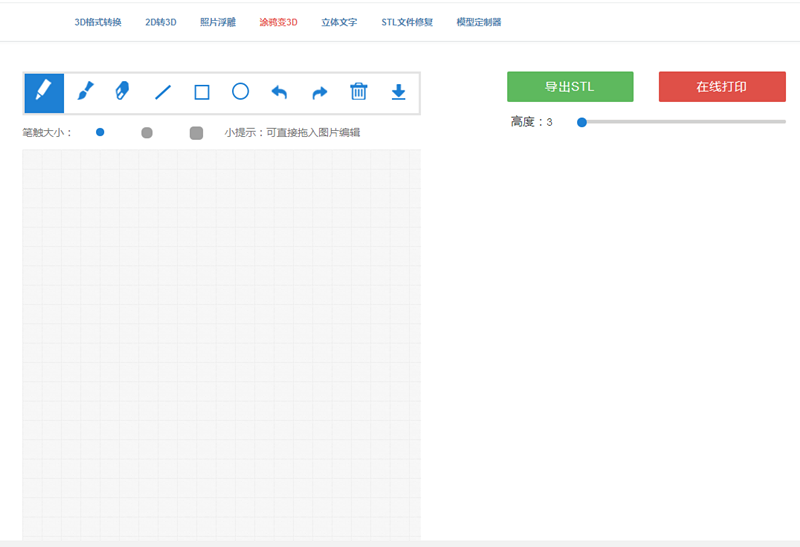Choose the medium brush size dot
The height and width of the screenshot is (547, 800).
pyautogui.click(x=147, y=132)
